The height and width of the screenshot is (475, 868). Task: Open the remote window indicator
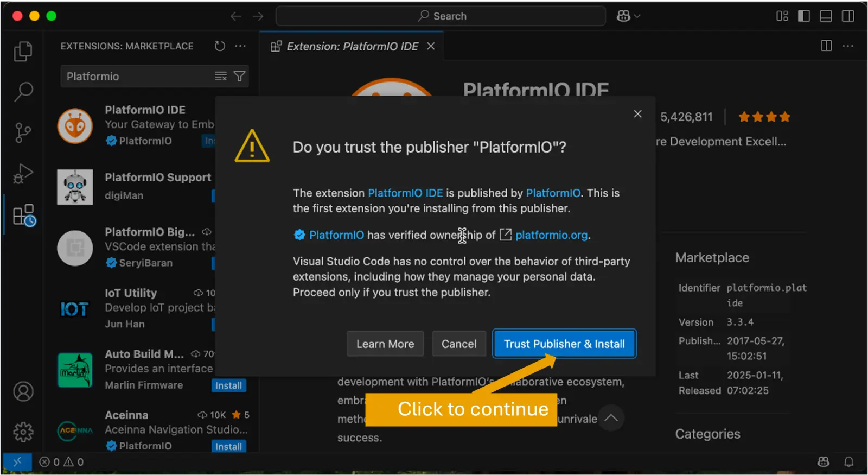click(17, 462)
